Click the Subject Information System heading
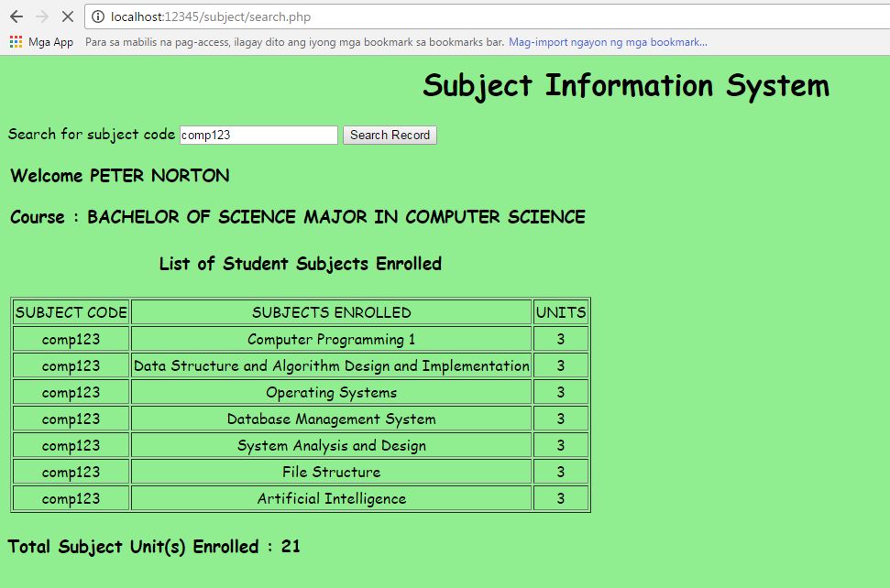Image resolution: width=890 pixels, height=588 pixels. pos(624,85)
